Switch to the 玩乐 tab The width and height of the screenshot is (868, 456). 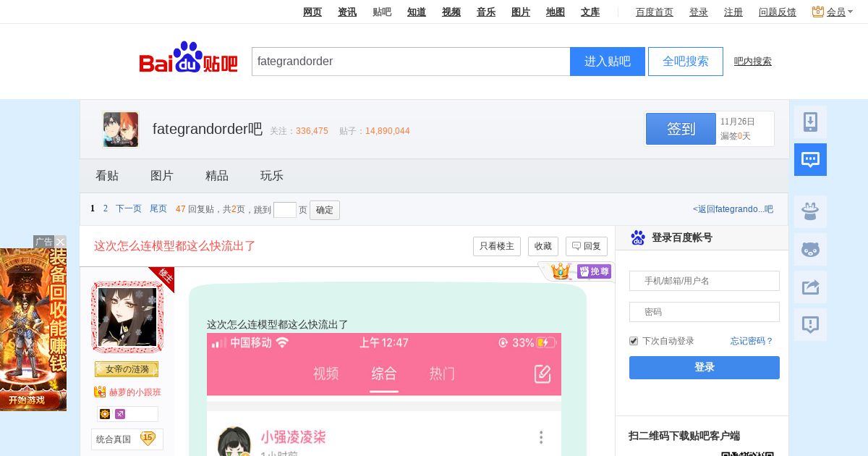tap(272, 176)
